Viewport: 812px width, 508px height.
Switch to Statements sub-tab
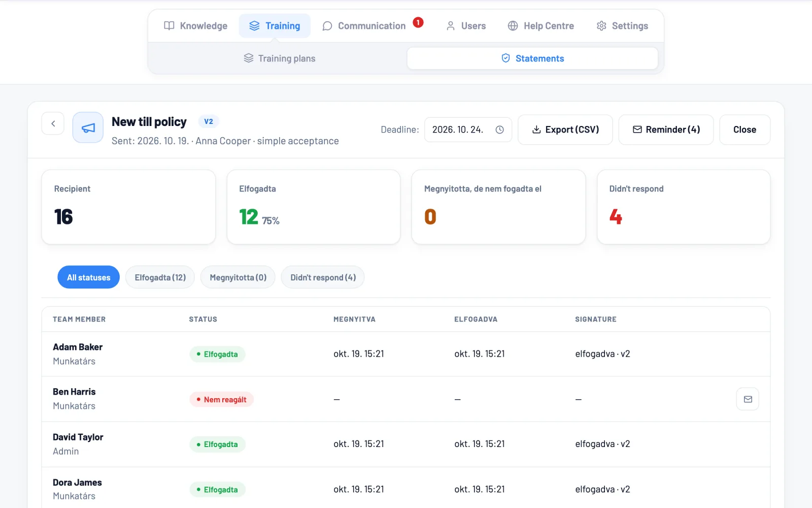[532, 58]
